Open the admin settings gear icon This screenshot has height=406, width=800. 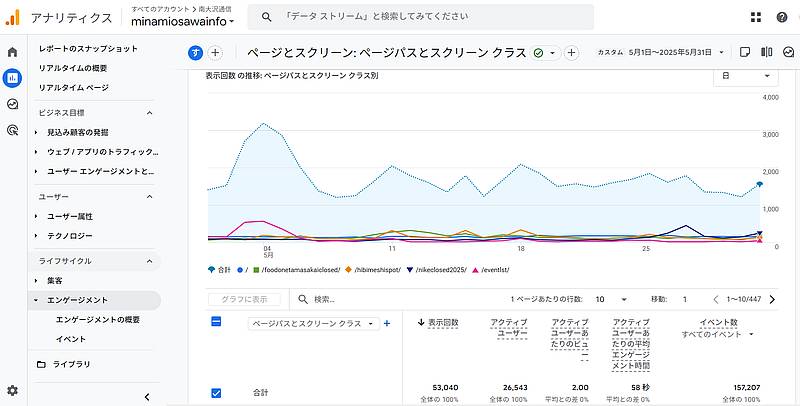click(12, 390)
